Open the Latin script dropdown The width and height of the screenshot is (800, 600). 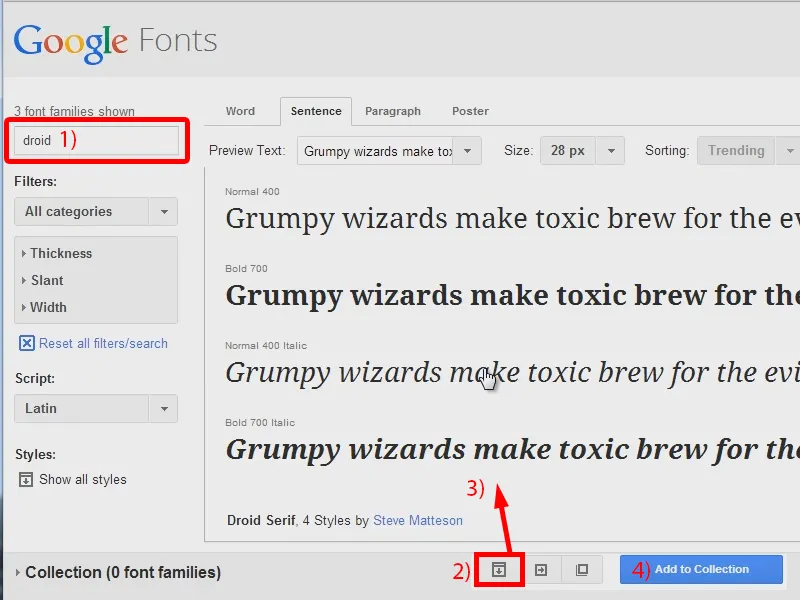[96, 408]
